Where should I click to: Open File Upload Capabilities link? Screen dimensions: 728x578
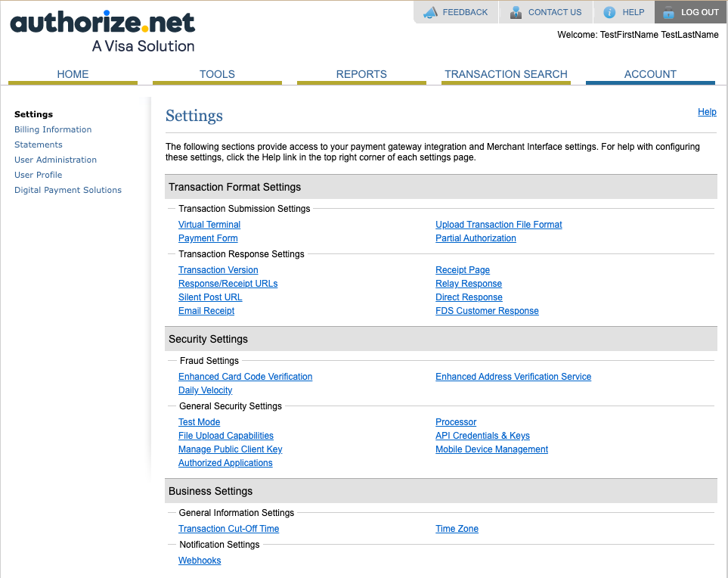[225, 436]
